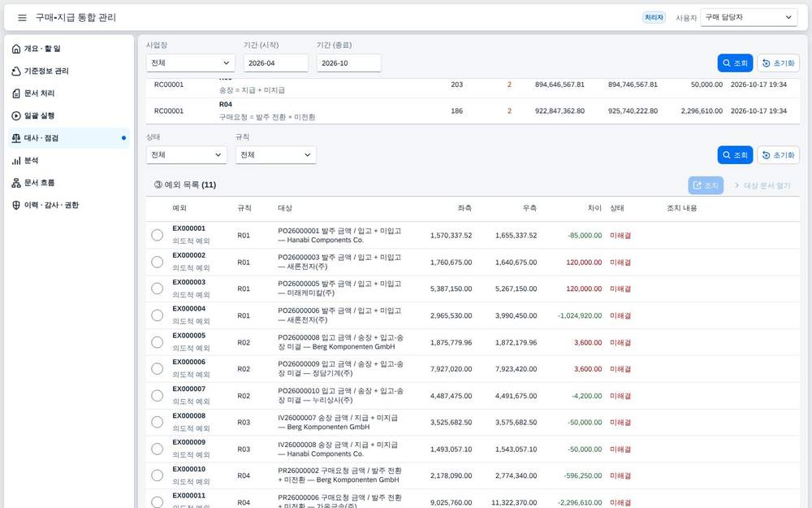
Task: Select radio button for exception EX000006
Action: pos(157,369)
